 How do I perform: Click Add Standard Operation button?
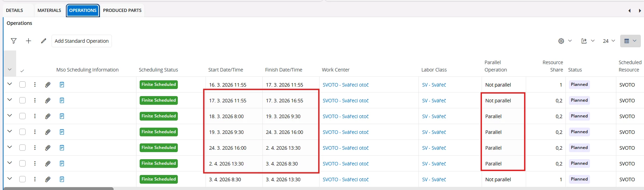[82, 41]
